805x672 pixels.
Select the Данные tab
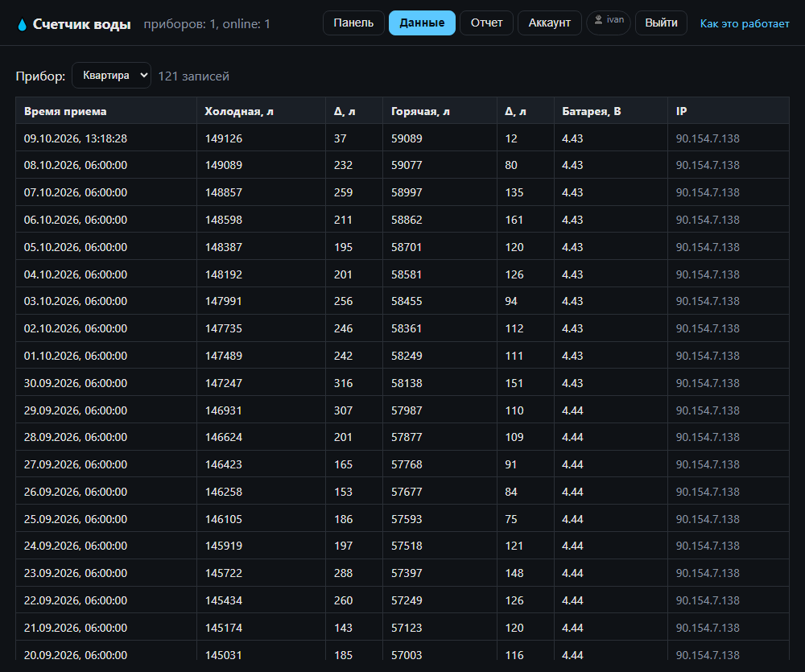coord(422,23)
